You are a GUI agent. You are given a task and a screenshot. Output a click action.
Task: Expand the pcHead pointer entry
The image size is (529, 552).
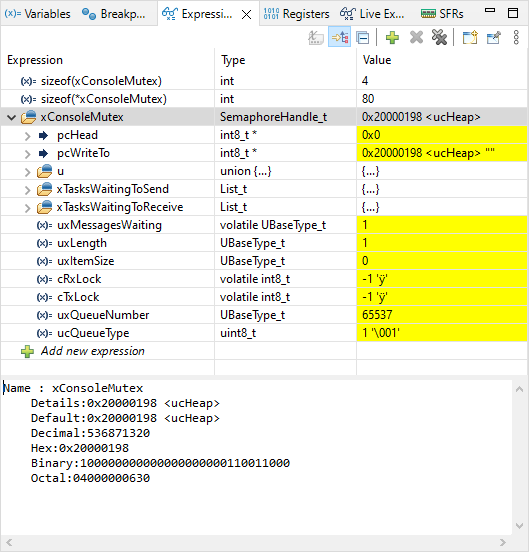click(28, 136)
